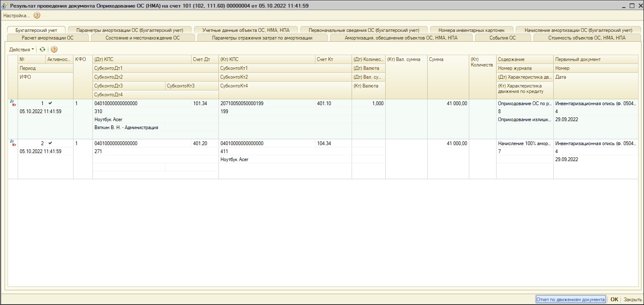
Task: Open the Стоимость объектов ОС, НМА, НПА tab
Action: click(x=587, y=38)
